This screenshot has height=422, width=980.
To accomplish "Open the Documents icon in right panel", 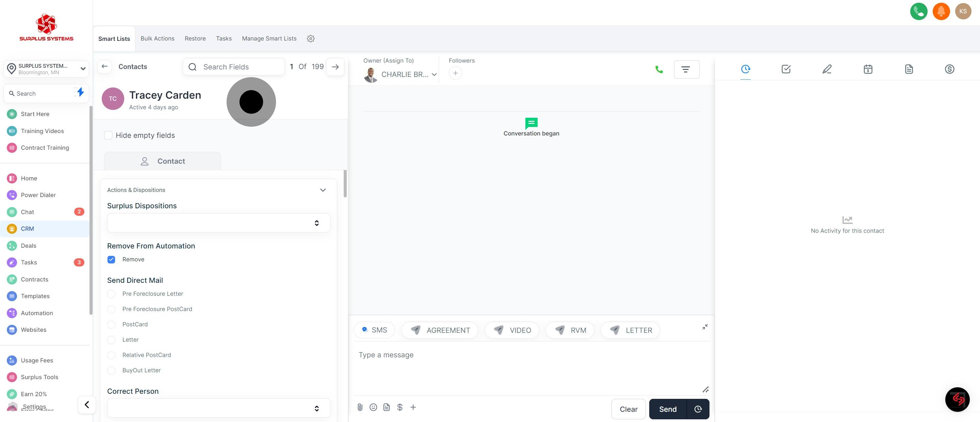I will (x=909, y=69).
